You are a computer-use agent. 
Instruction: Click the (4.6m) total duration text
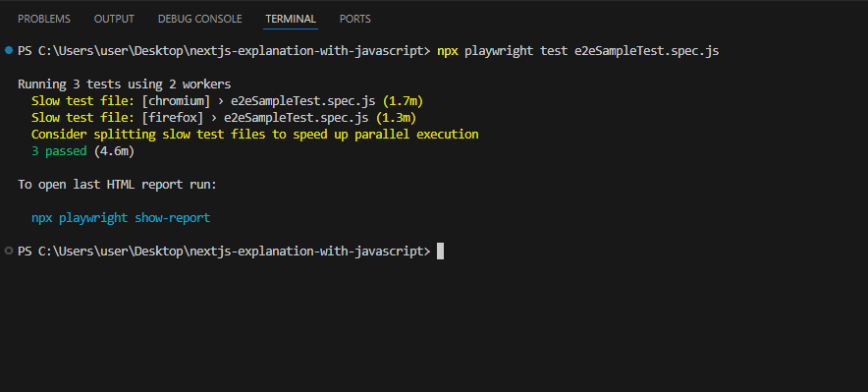coord(114,151)
